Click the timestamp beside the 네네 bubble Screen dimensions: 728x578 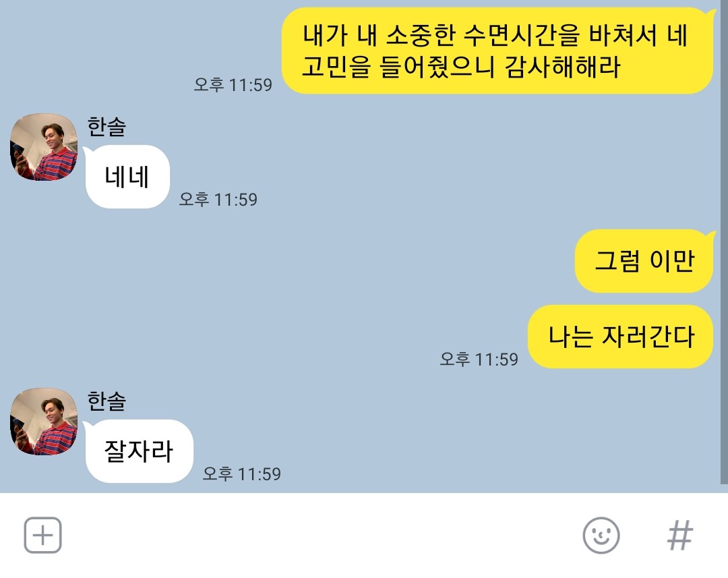[x=218, y=200]
